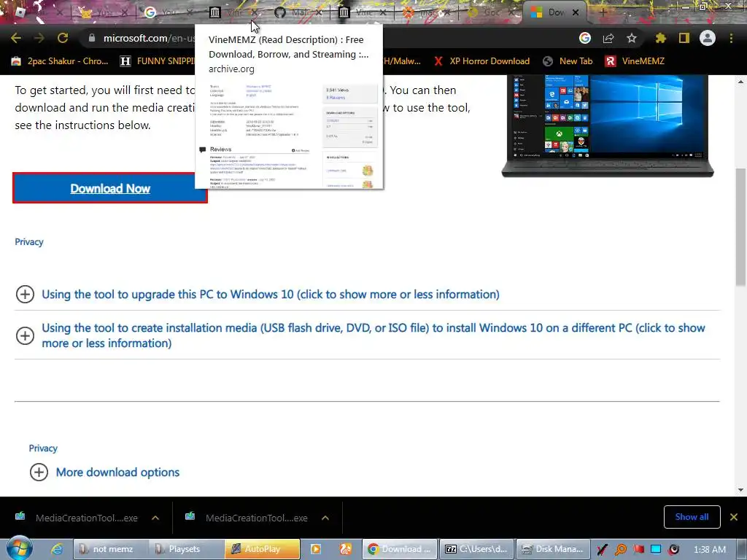Go back to the previous page
The image size is (747, 560).
pos(16,38)
